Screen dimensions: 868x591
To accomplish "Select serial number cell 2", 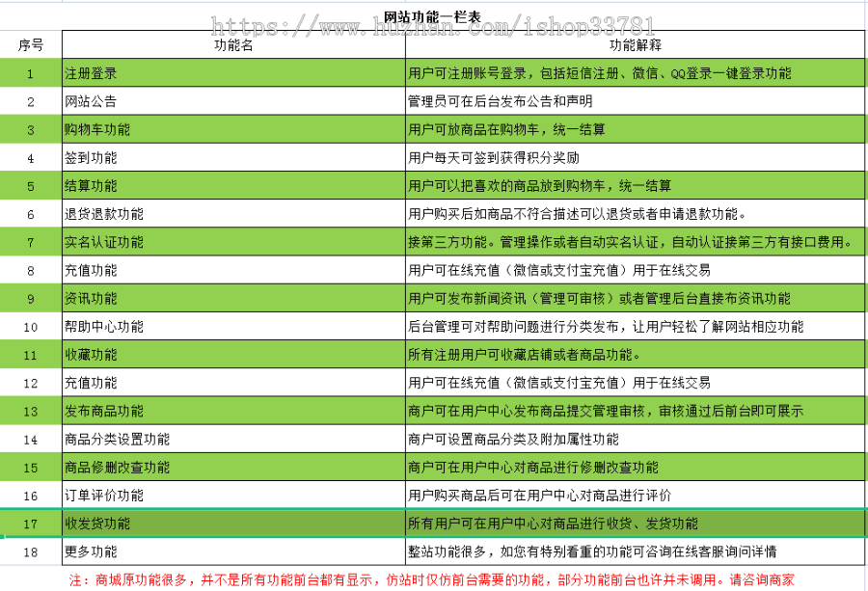I will pos(31,101).
